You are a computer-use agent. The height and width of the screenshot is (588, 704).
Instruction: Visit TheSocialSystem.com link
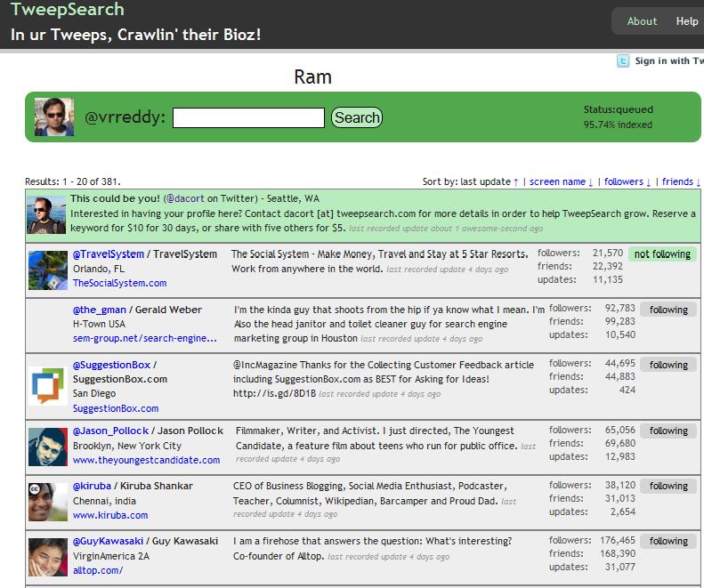click(x=119, y=283)
